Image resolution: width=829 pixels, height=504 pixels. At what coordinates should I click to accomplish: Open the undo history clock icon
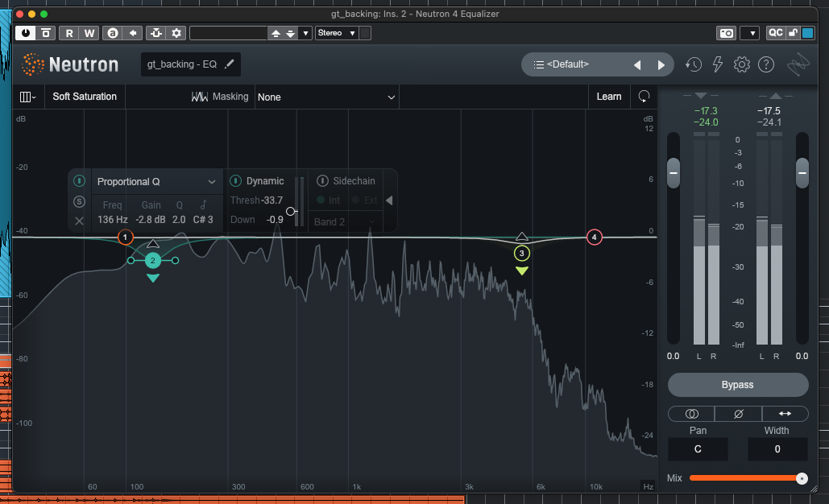pyautogui.click(x=693, y=64)
